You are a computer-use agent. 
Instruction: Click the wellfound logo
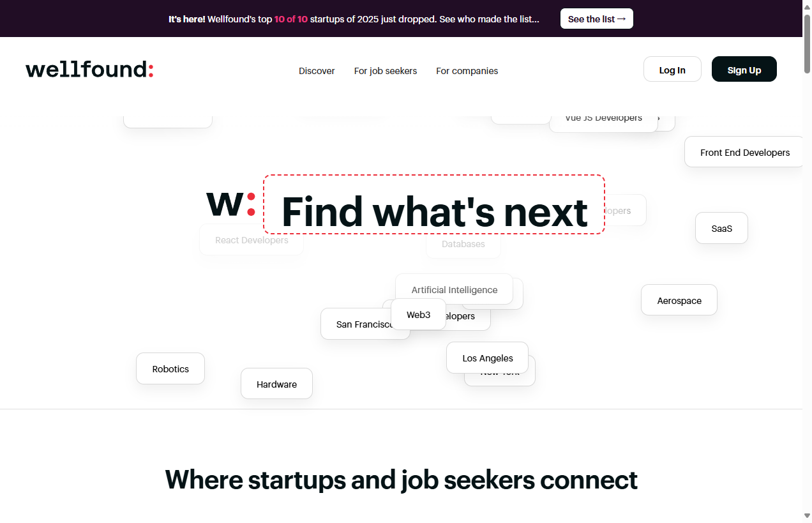point(89,69)
